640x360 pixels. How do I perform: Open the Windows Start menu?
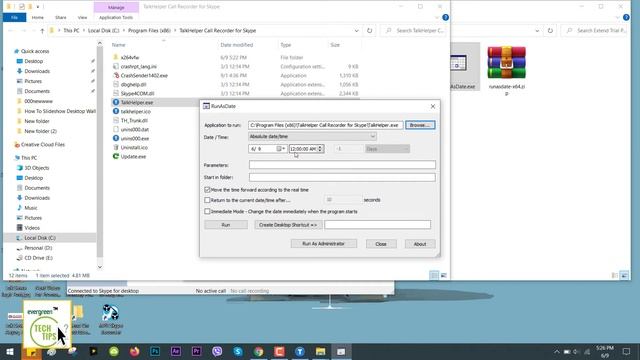point(10,351)
